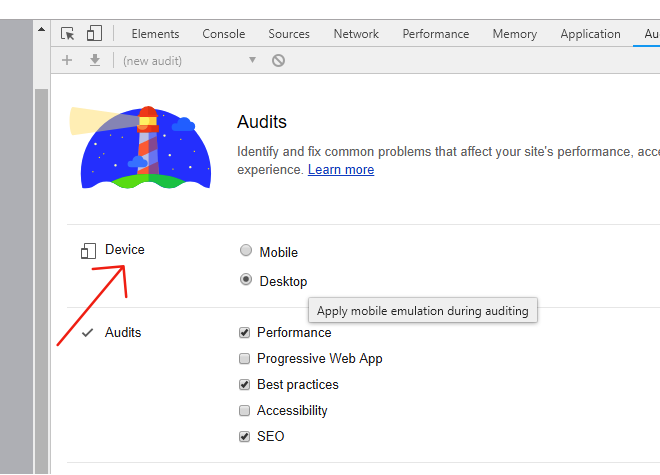Uncheck the SEO checkbox
The width and height of the screenshot is (660, 475).
(x=245, y=437)
